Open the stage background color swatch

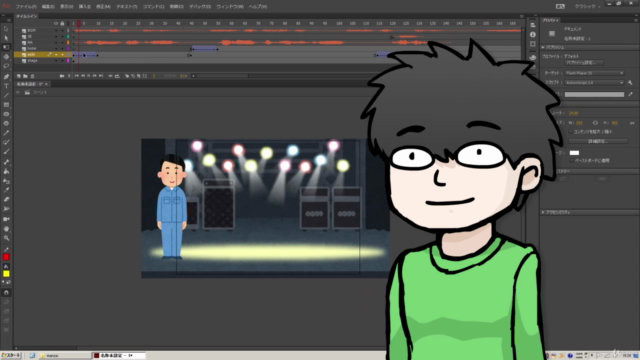574,153
